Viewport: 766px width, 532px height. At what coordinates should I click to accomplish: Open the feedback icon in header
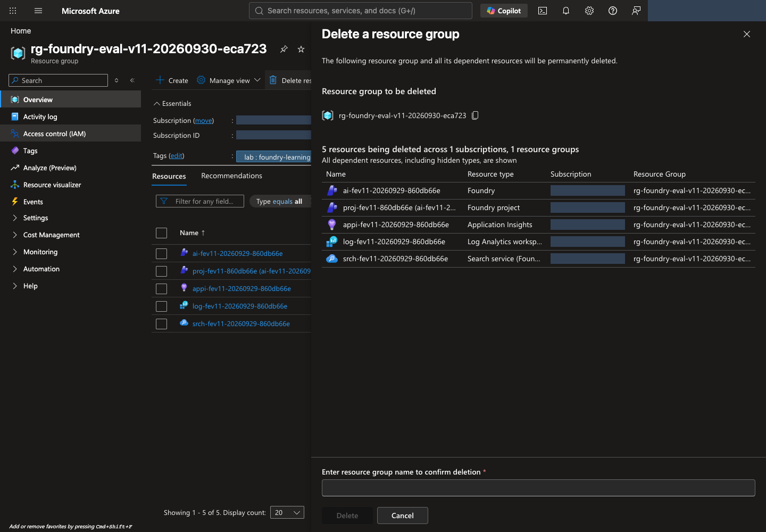636,11
